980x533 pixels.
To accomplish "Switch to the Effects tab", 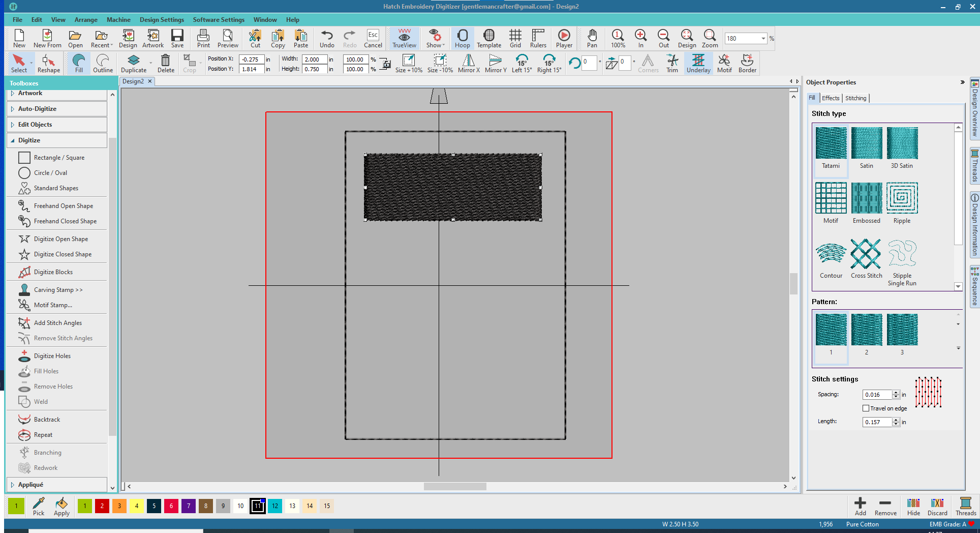I will pos(831,98).
